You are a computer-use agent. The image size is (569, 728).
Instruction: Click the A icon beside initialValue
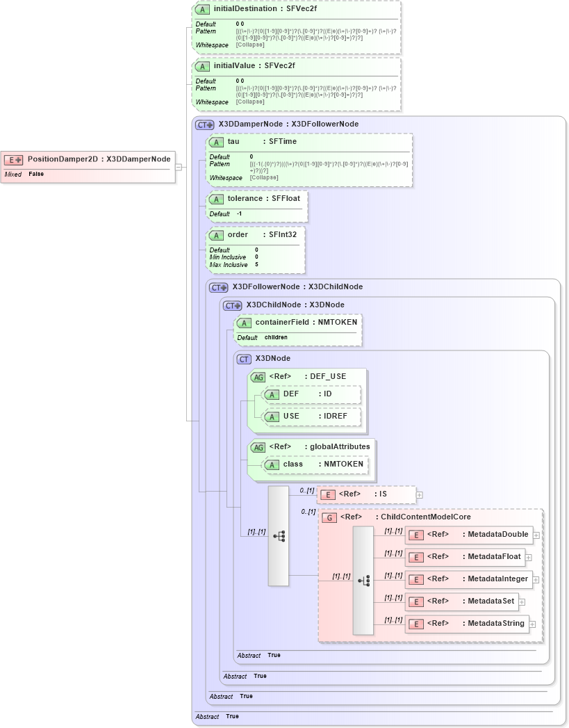click(202, 66)
